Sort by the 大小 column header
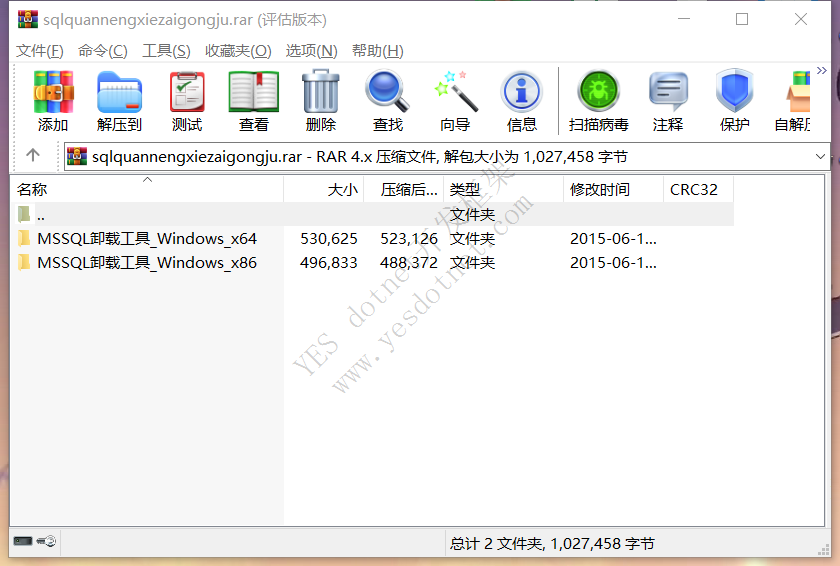Screen dimensions: 840x566 324,190
